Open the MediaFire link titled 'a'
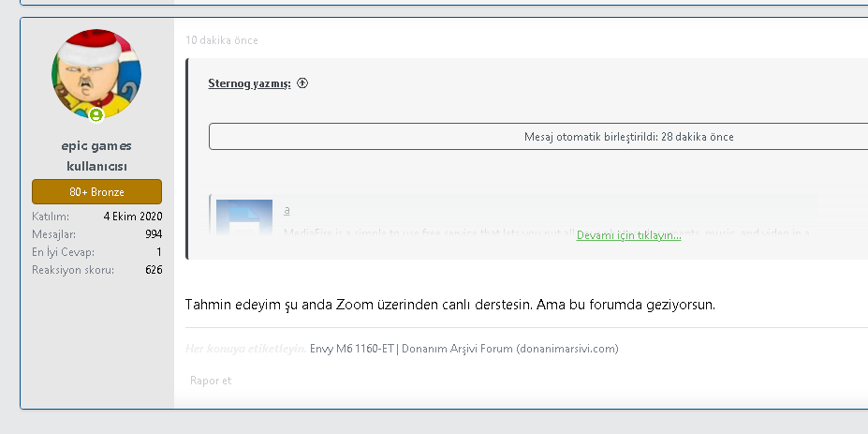The image size is (868, 434). coord(287,210)
